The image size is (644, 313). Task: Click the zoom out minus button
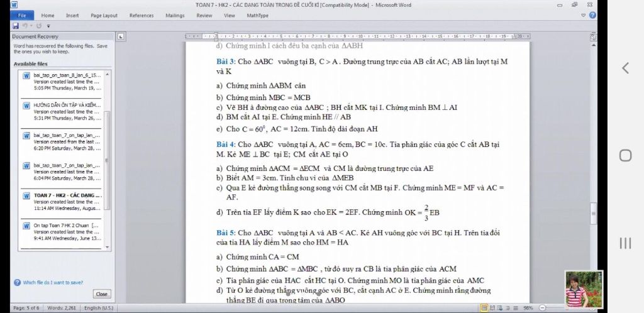coord(542,308)
